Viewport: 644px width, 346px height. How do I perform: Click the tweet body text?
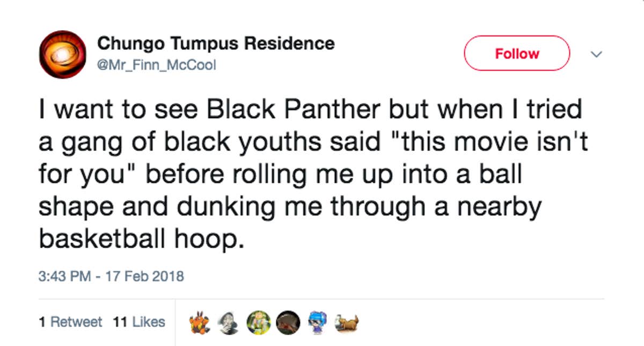point(311,172)
